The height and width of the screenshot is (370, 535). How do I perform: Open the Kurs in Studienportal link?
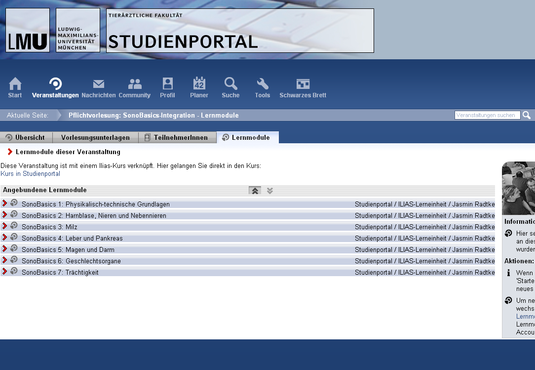pos(30,174)
